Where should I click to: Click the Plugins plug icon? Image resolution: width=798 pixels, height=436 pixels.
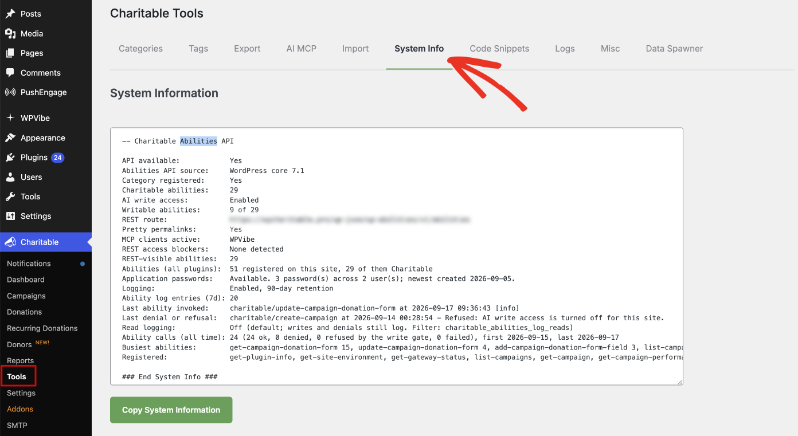10,157
